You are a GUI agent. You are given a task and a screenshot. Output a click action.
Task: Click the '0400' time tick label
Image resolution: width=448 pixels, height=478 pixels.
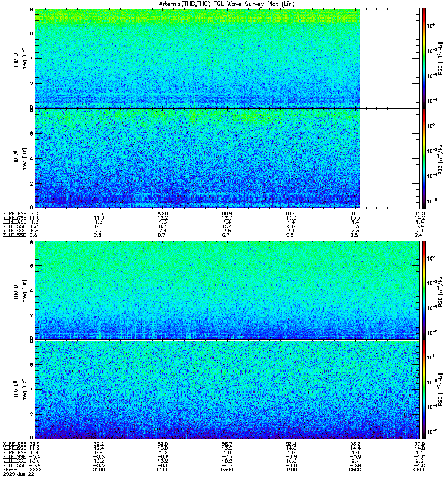click(x=291, y=470)
